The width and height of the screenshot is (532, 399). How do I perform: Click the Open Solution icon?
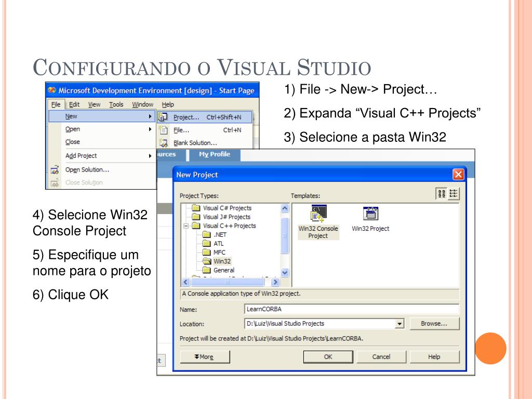(x=55, y=170)
